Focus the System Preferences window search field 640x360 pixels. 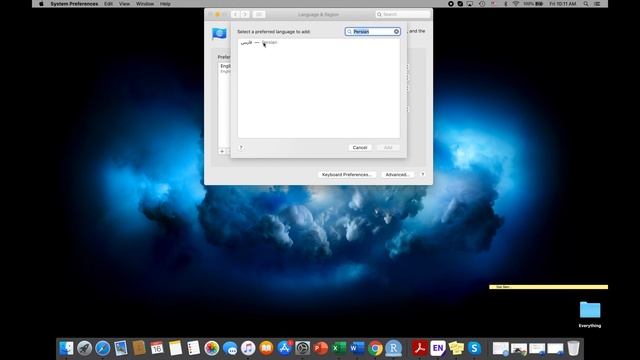tap(403, 14)
